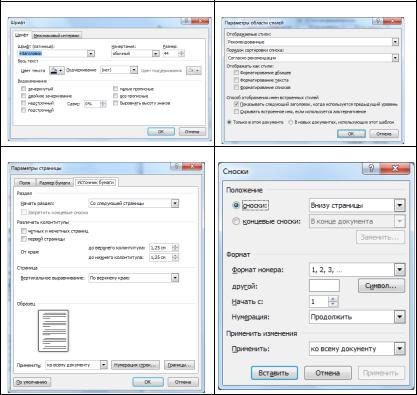This screenshot has width=417, height=395.
Task: Toggle первой страницы checkbox
Action: [x=24, y=239]
